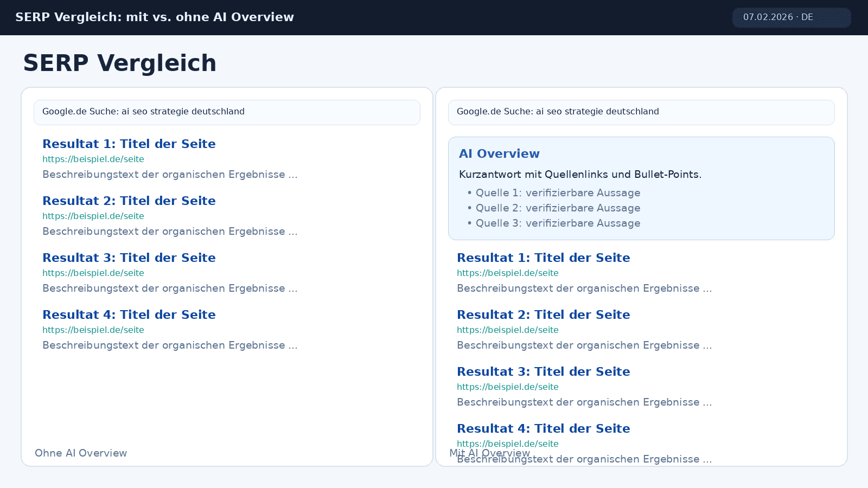Click the 'AI Overview' heading
The height and width of the screenshot is (488, 868).
click(x=499, y=153)
